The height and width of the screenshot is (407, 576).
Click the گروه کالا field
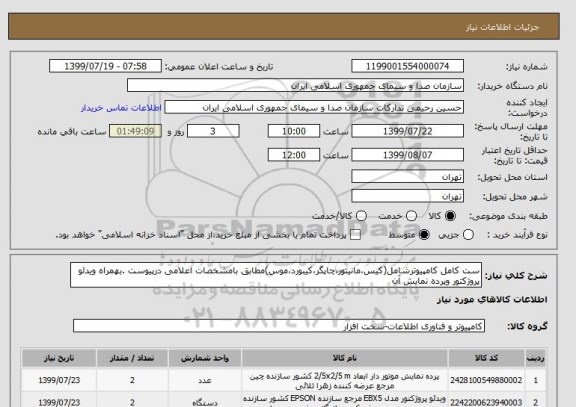279,326
